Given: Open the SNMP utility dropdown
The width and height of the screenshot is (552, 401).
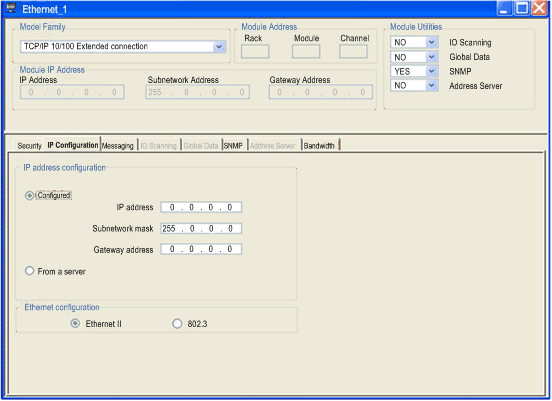Looking at the screenshot, I should point(431,71).
